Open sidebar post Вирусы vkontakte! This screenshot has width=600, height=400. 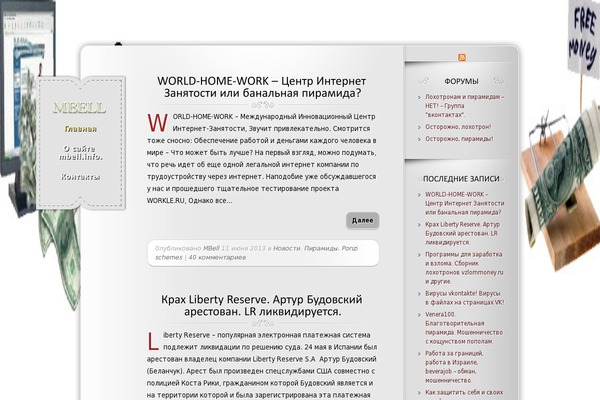tap(465, 297)
